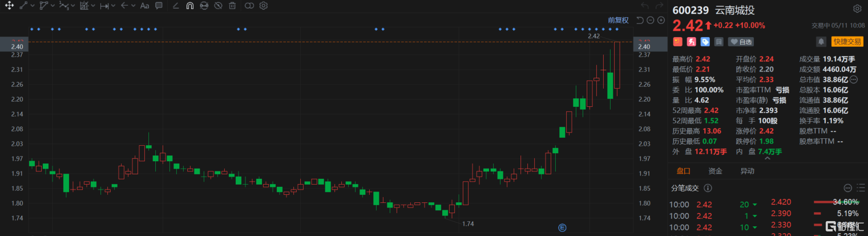Image resolution: width=868 pixels, height=236 pixels.
Task: Show info about 分笔成交
Action: (708, 188)
